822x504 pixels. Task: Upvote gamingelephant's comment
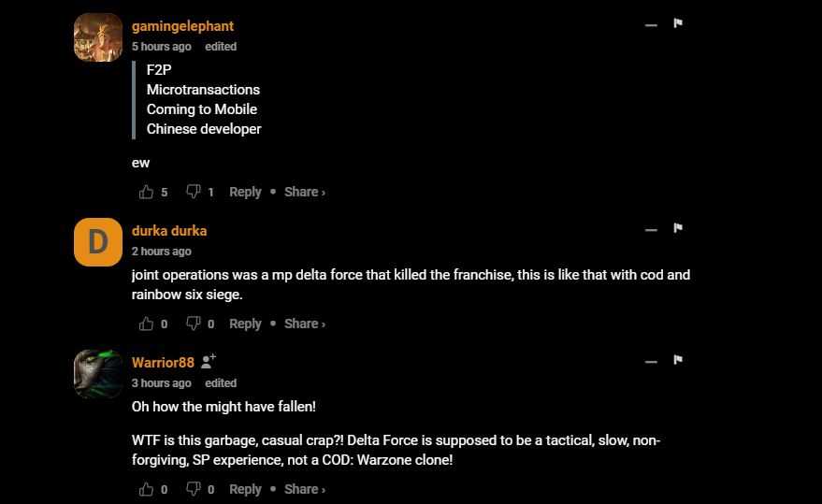pyautogui.click(x=146, y=192)
